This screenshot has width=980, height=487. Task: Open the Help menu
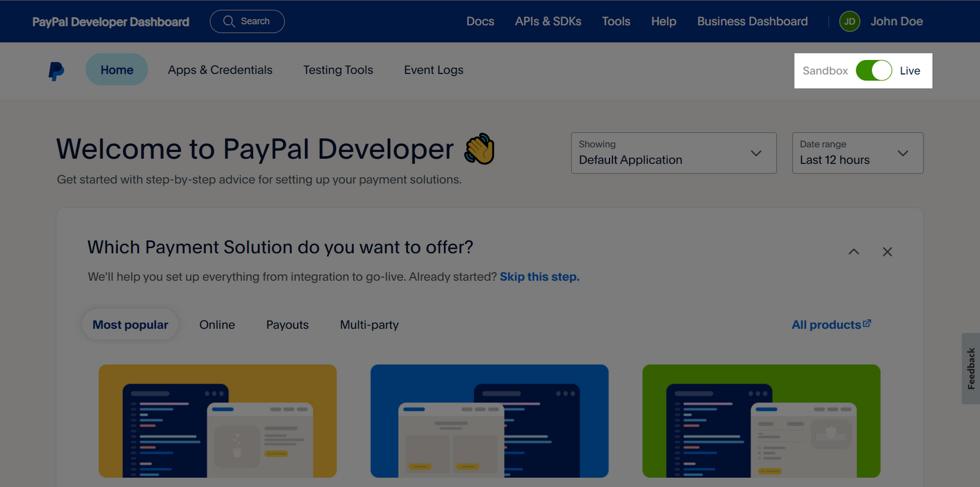point(664,21)
